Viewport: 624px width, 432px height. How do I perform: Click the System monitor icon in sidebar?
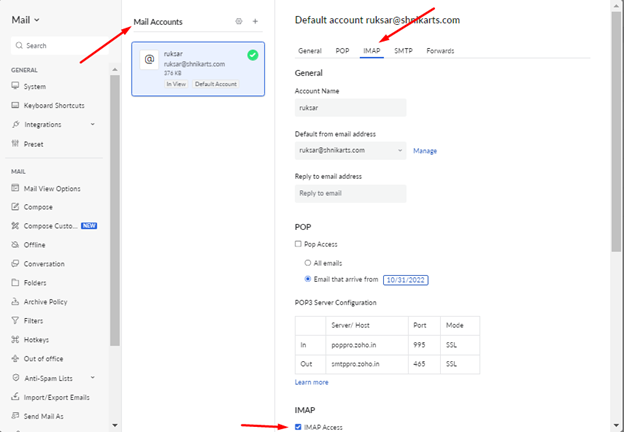(x=15, y=86)
